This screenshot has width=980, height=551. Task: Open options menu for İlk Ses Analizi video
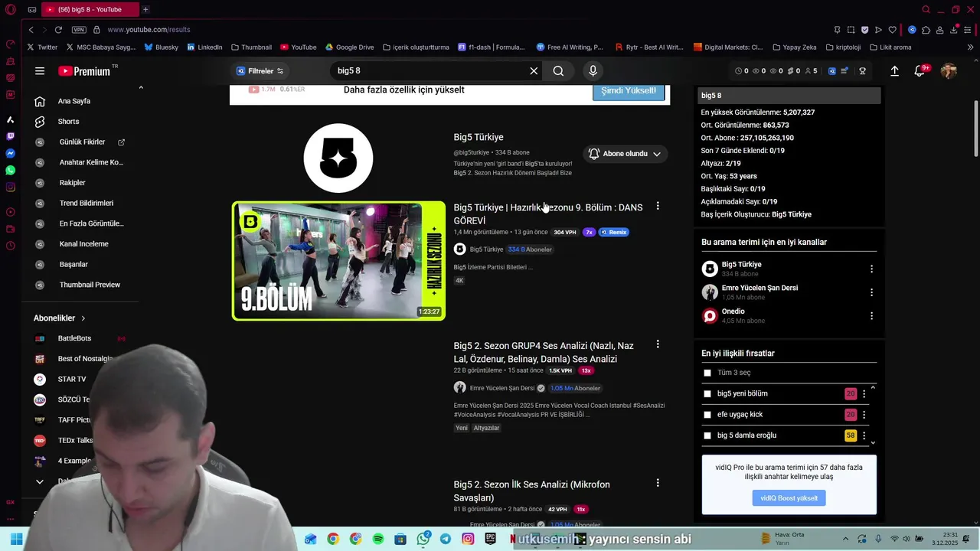tap(658, 483)
